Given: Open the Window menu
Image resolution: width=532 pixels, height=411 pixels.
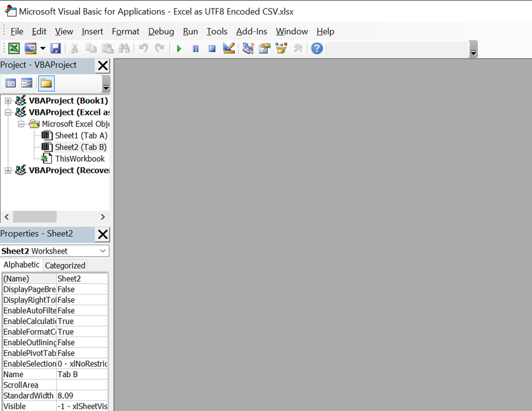Looking at the screenshot, I should (x=292, y=31).
